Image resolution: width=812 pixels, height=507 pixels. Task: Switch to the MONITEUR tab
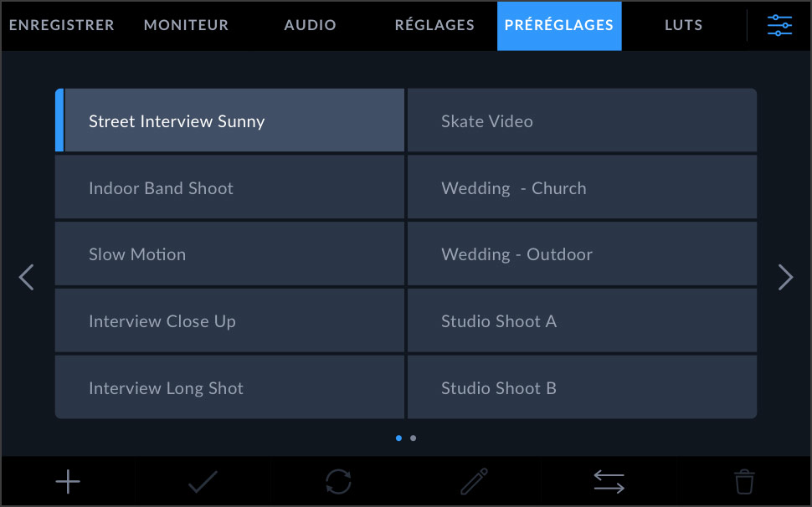click(186, 25)
